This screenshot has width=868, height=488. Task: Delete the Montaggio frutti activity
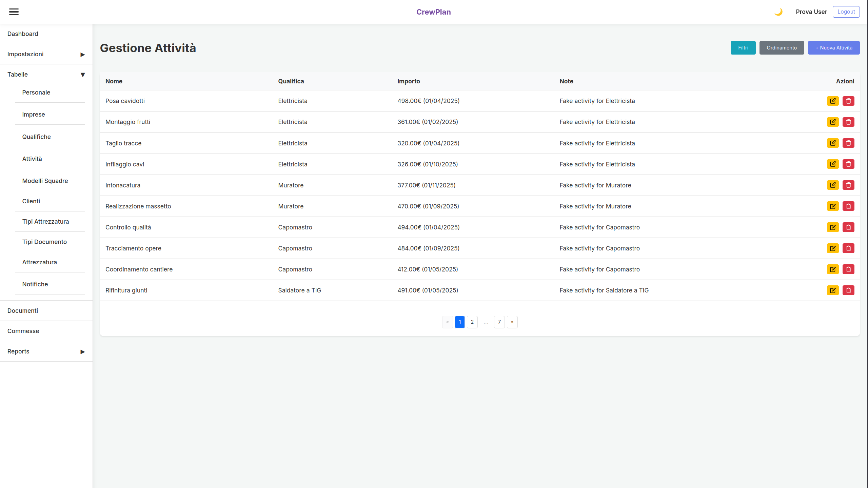point(848,122)
